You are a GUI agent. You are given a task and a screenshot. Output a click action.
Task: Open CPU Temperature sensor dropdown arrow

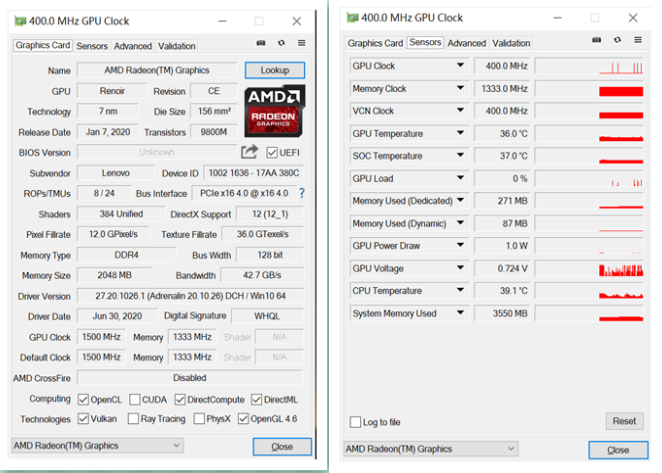click(460, 290)
